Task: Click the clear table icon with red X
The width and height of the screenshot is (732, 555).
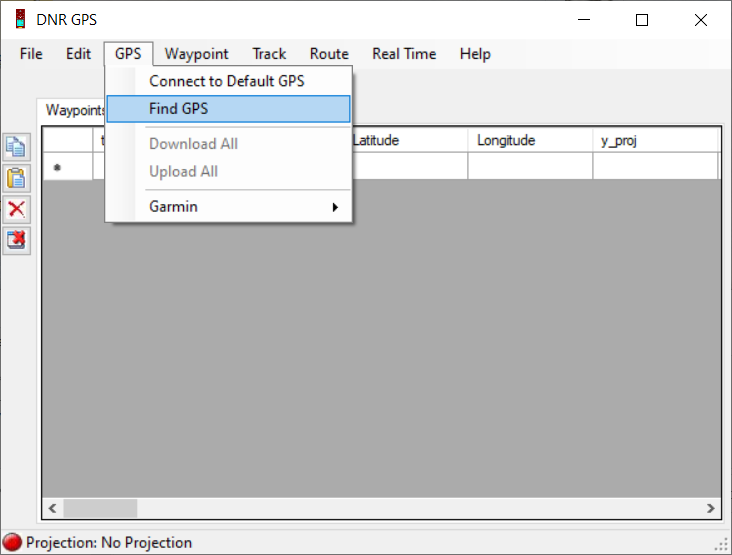Action: 16,240
